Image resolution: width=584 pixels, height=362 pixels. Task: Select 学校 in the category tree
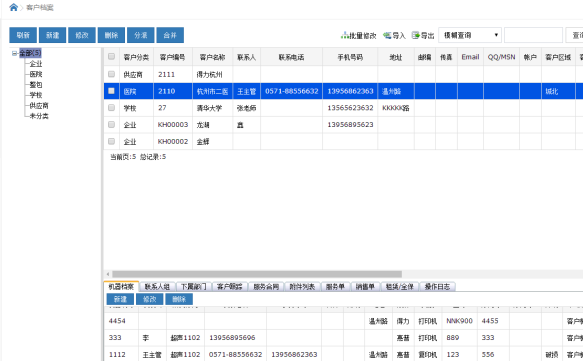tap(36, 95)
